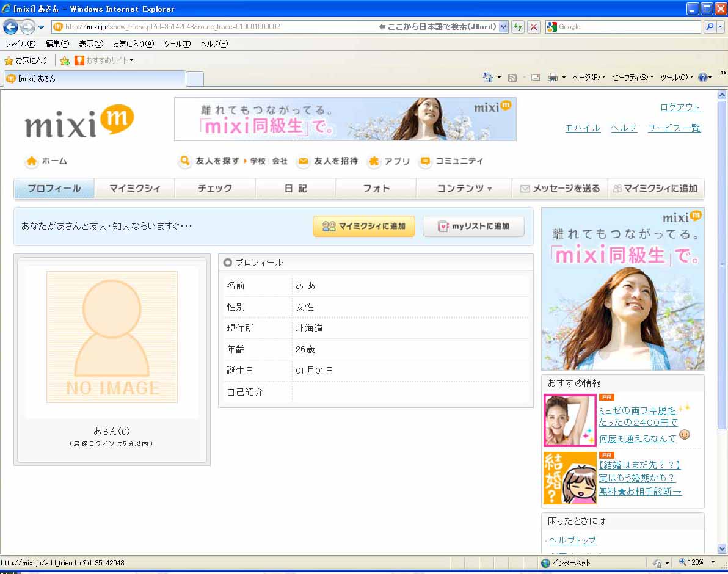
Task: Open the ツール(T) menu in menu bar
Action: click(177, 43)
